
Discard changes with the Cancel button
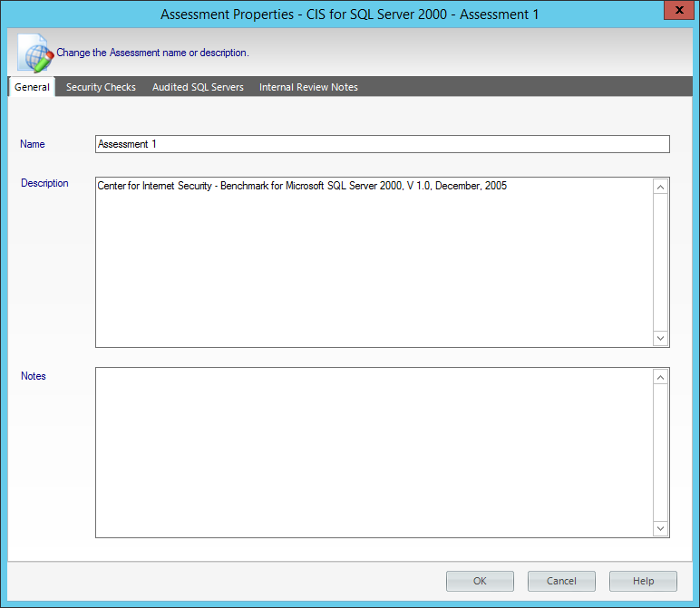[561, 581]
